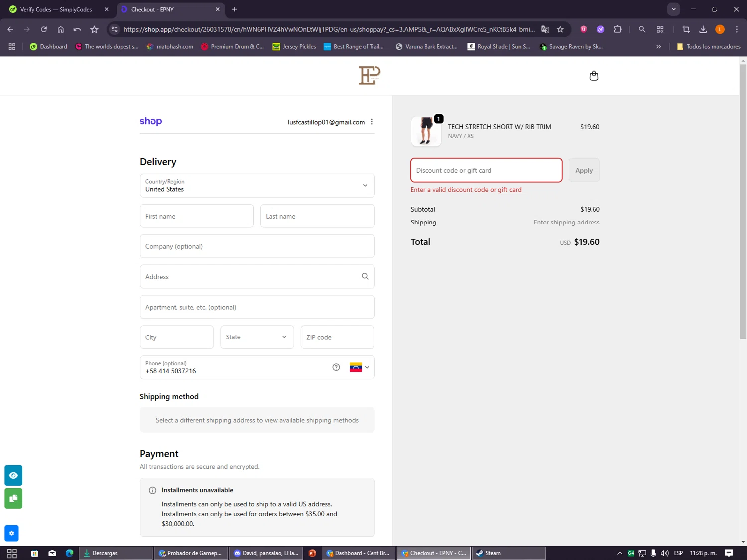This screenshot has height=560, width=747.
Task: Switch to the Steam taskbar window
Action: click(508, 553)
